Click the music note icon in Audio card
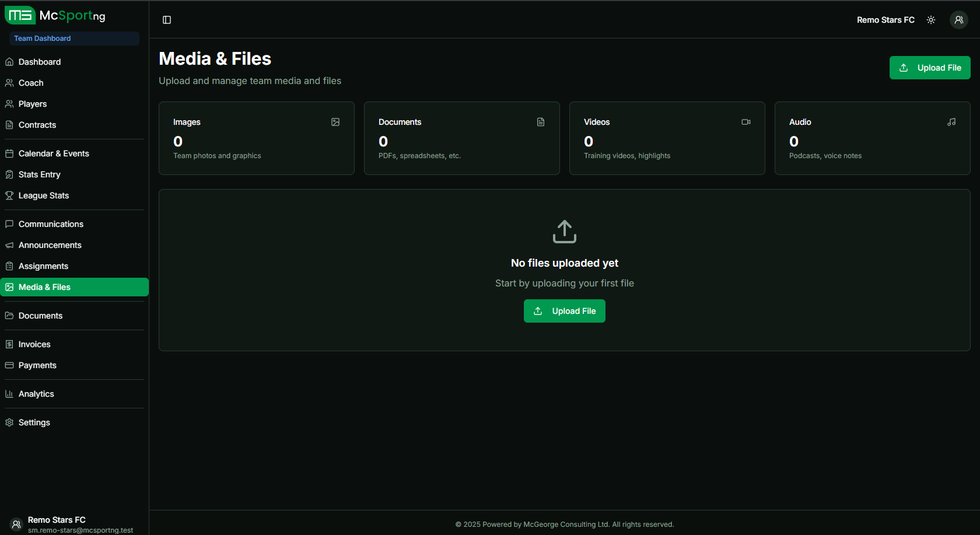 [x=951, y=122]
